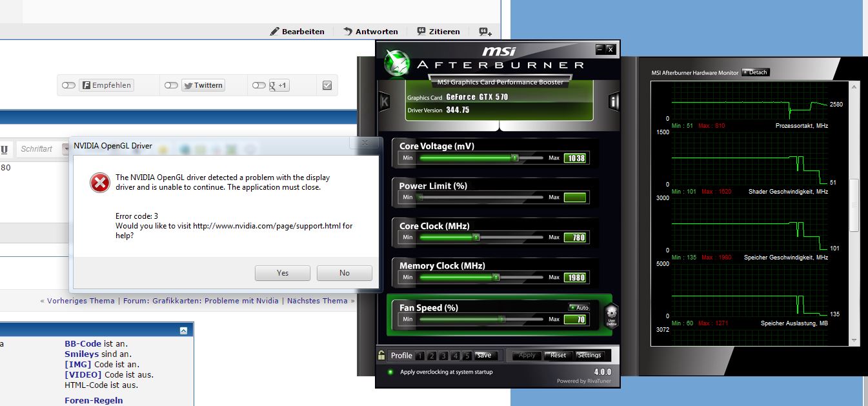Screen dimensions: 868x406
Task: Open the Grafikkarten: Probleme mit Nvidia forum link
Action: coord(216,301)
